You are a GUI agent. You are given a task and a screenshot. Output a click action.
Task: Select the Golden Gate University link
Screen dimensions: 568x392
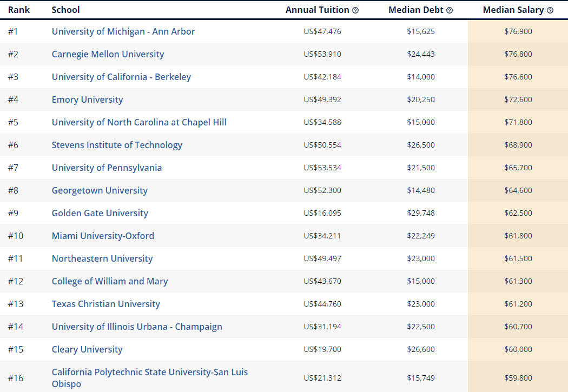[100, 213]
